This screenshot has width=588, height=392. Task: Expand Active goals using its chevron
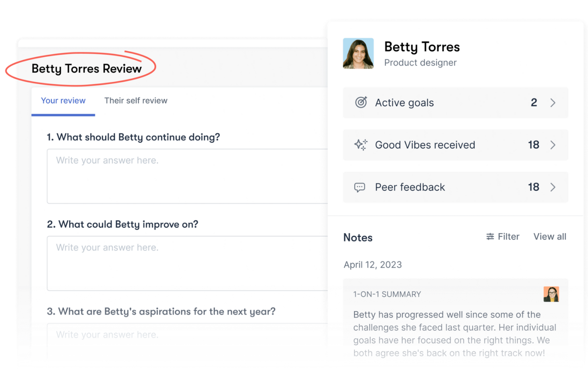pyautogui.click(x=553, y=102)
